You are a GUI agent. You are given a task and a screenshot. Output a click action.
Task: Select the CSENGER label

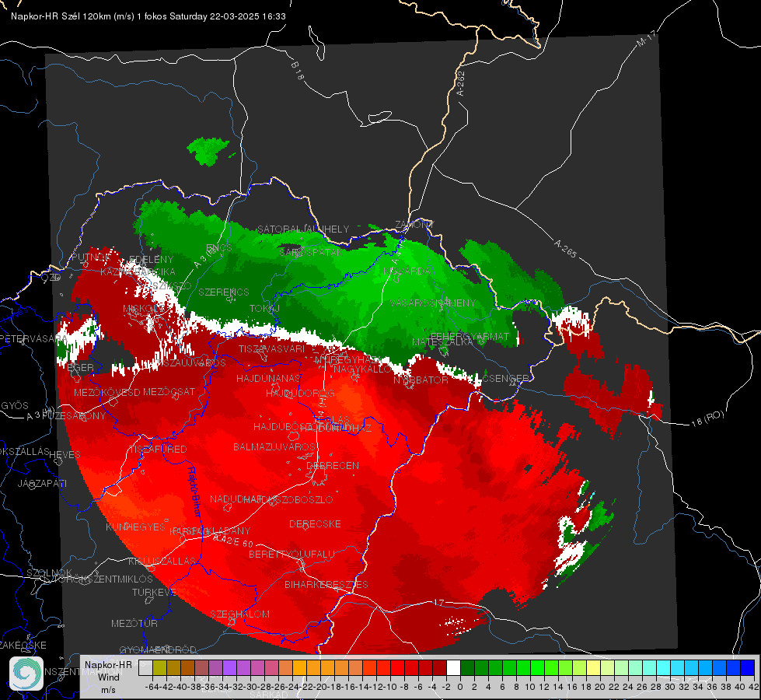pos(506,379)
